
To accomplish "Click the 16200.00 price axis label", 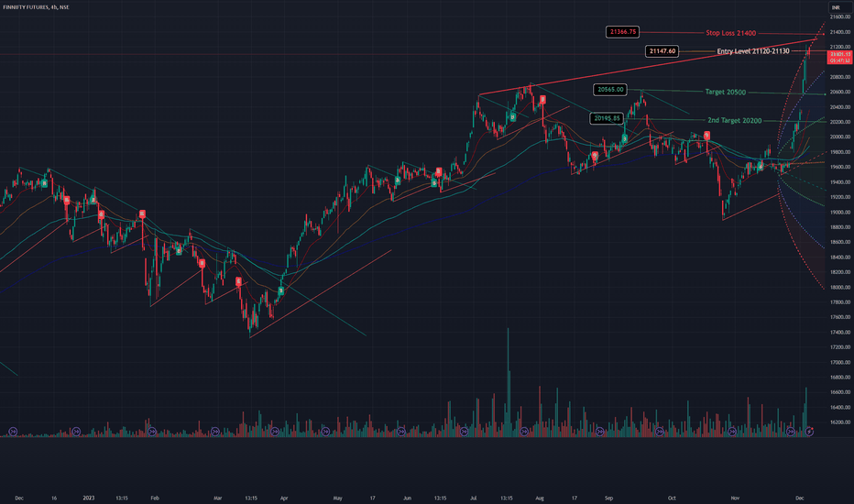I will [840, 422].
